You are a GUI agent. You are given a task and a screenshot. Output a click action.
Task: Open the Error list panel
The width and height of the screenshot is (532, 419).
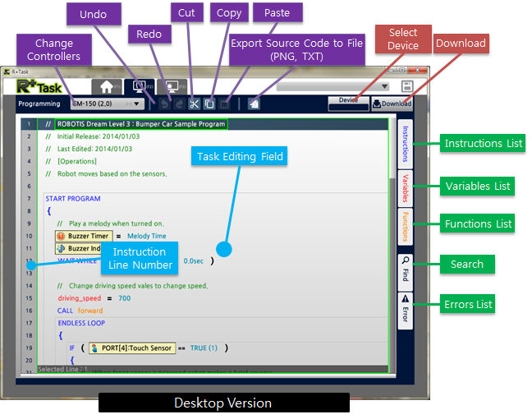pos(405,311)
